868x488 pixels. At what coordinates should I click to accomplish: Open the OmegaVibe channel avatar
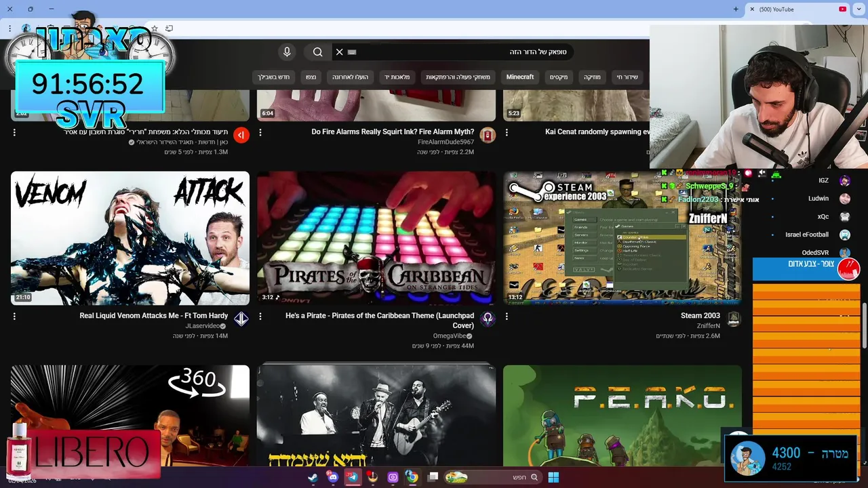(488, 319)
